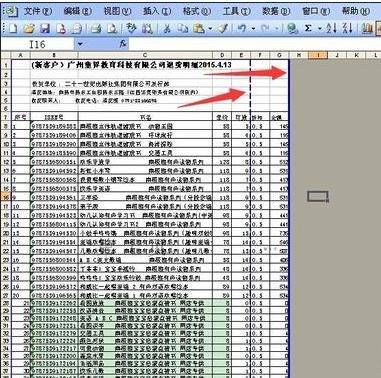This screenshot has height=378, width=381.
Task: Click the Permission icon in toolbar
Action: click(x=61, y=29)
